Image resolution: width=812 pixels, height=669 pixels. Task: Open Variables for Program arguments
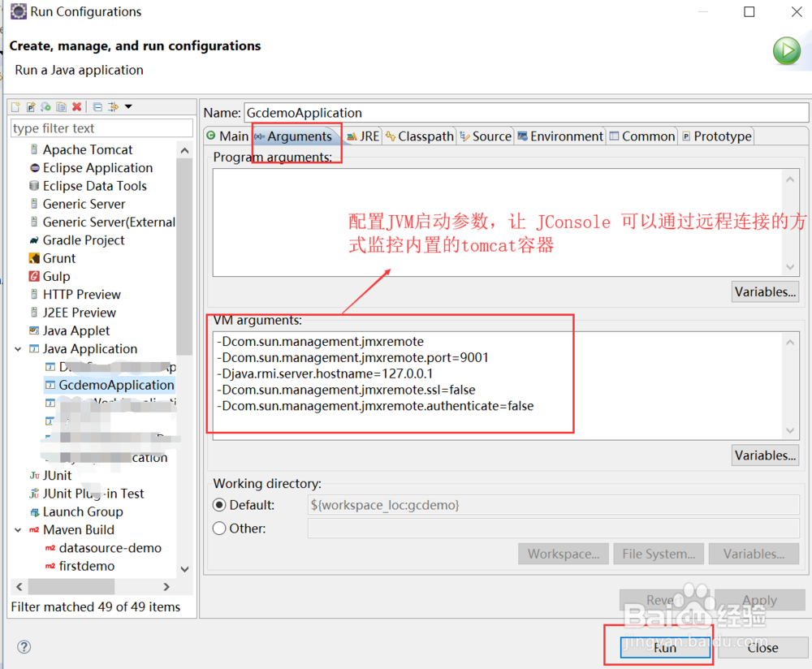[765, 292]
